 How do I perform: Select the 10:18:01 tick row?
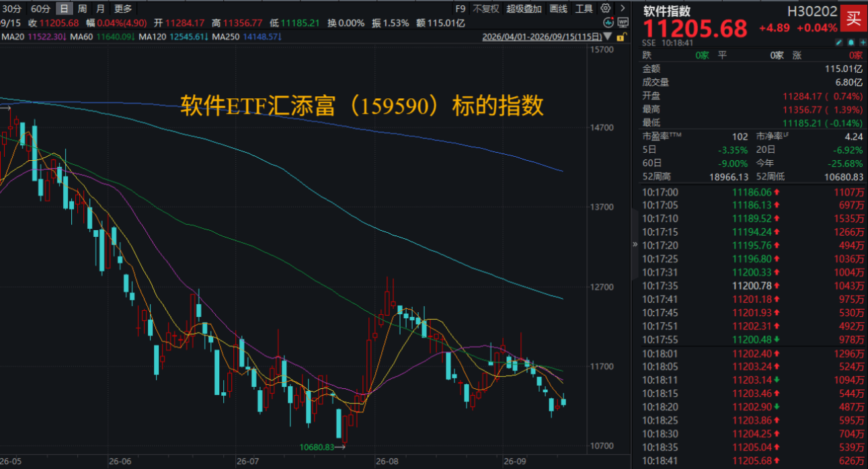753,353
